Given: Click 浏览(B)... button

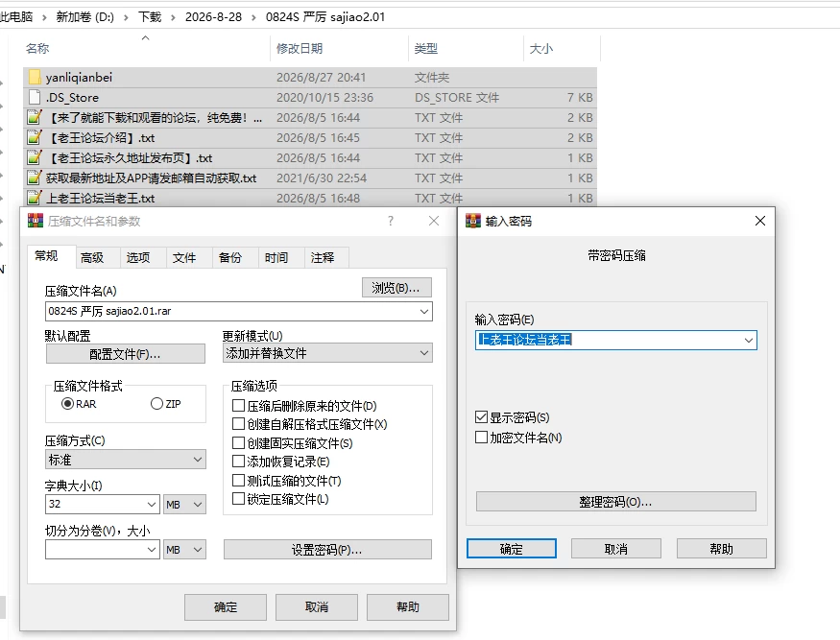Looking at the screenshot, I should 396,288.
